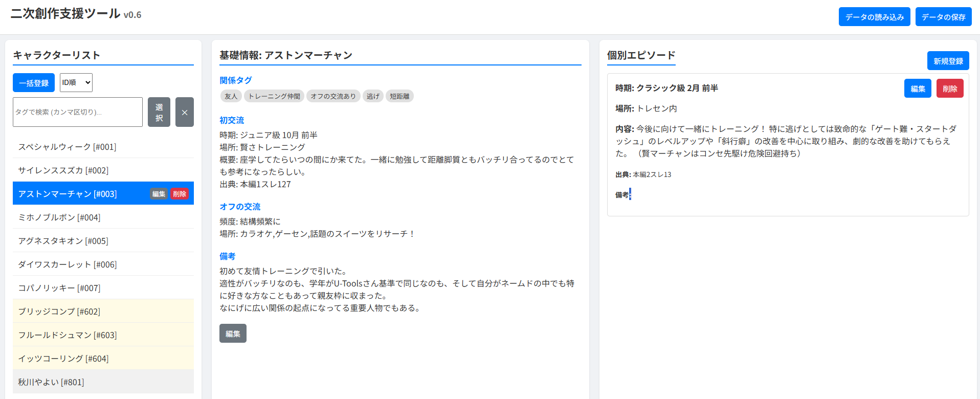Edit the クラシック級 2月 前半 episode
This screenshot has height=399, width=980.
(x=918, y=88)
